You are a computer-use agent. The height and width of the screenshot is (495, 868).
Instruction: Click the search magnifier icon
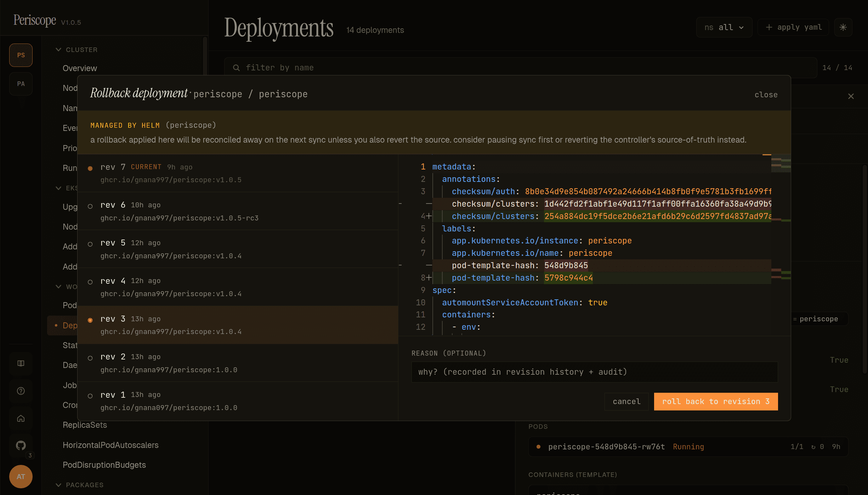pos(236,68)
